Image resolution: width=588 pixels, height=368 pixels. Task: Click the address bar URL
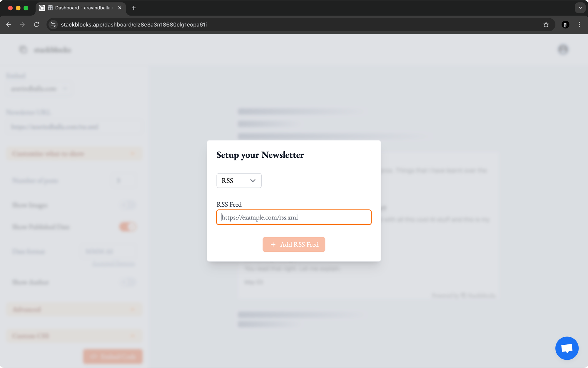point(134,25)
